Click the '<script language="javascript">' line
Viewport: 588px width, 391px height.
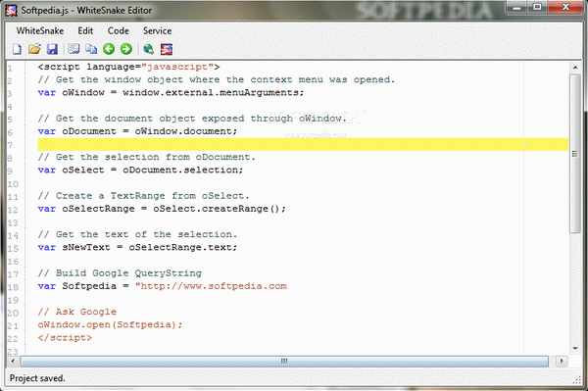pyautogui.click(x=128, y=67)
